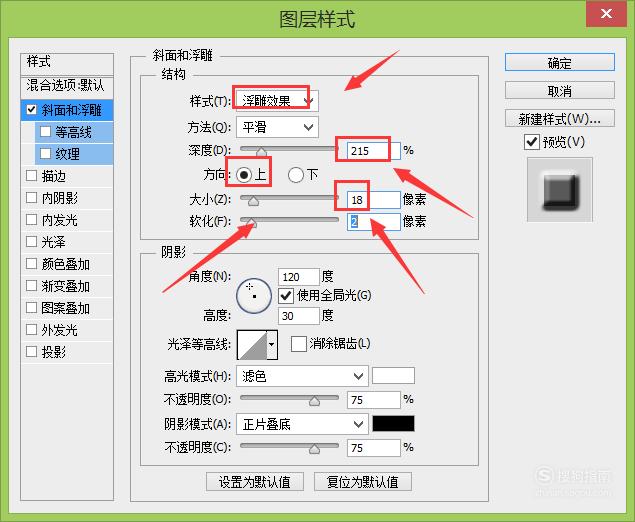
Task: Click the highlight opacity 不透明度(O) slider handle
Action: point(314,401)
